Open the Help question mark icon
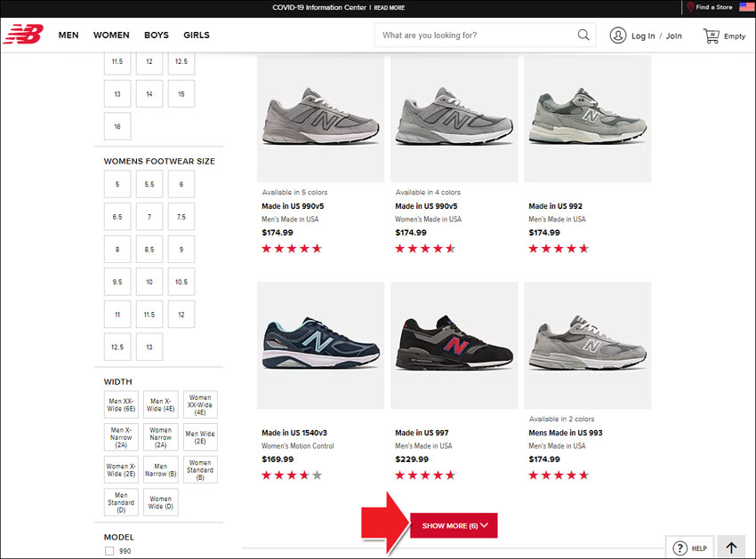756x559 pixels. pos(680,548)
